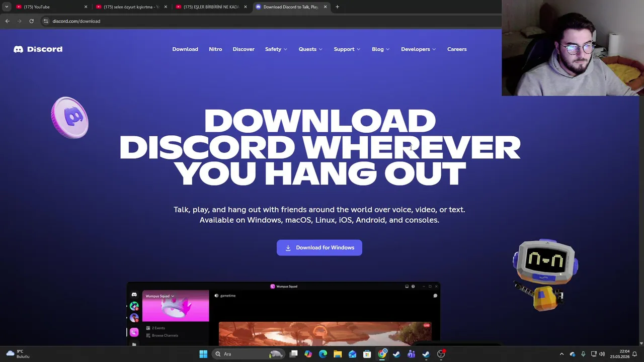Viewport: 644px width, 362px height.
Task: Go back using the browser back arrow
Action: pos(7,21)
